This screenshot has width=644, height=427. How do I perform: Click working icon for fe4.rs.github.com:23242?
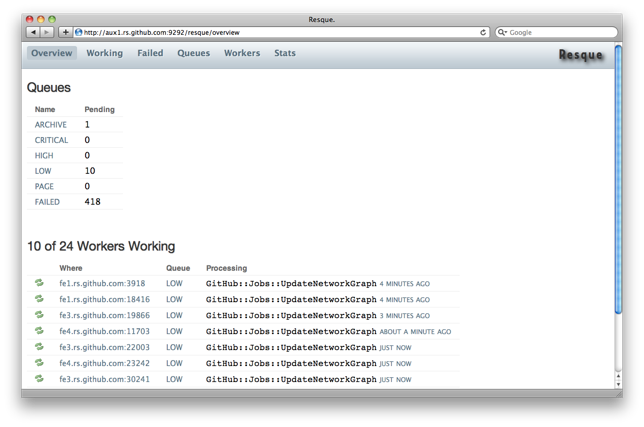[39, 363]
